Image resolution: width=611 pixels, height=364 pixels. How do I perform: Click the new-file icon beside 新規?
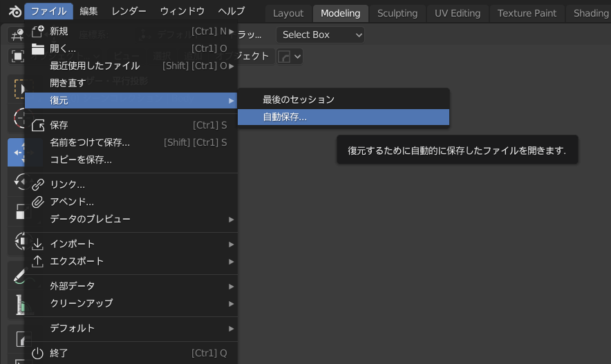[38, 31]
